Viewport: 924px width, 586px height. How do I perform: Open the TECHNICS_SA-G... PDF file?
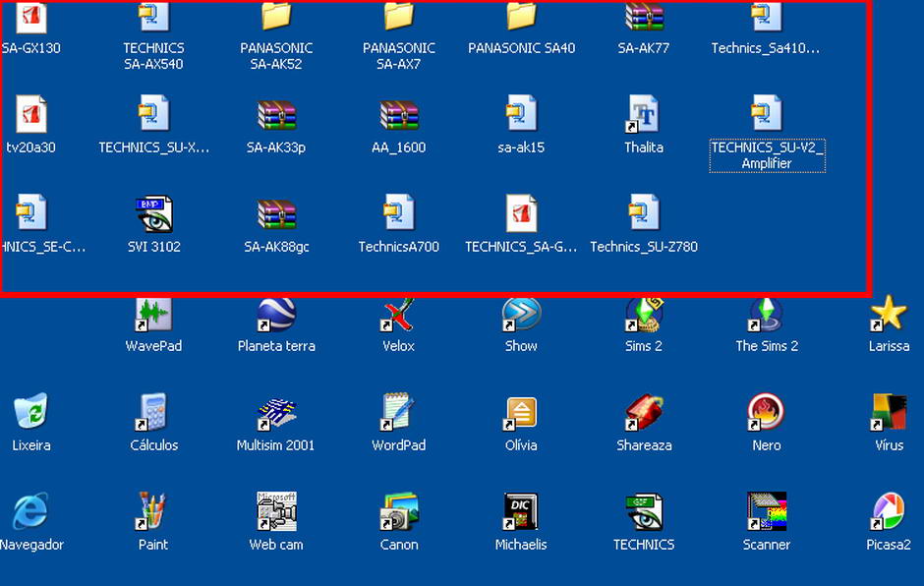click(522, 212)
